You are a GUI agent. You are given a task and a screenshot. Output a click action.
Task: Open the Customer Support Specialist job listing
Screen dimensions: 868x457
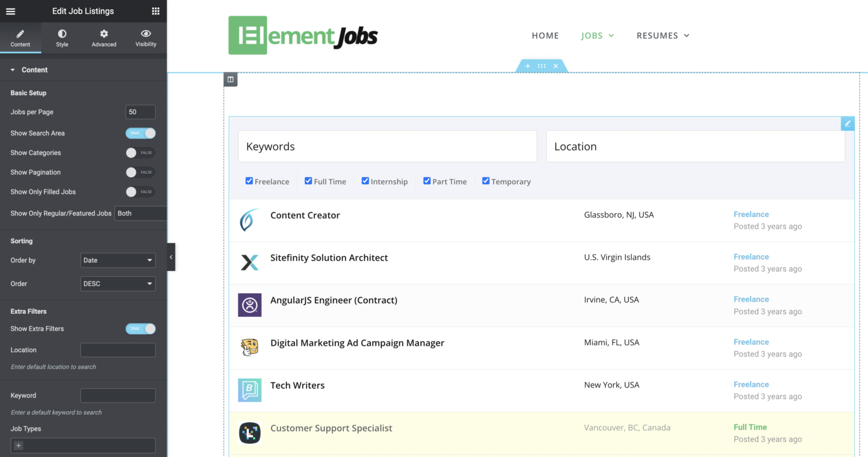[x=331, y=428]
